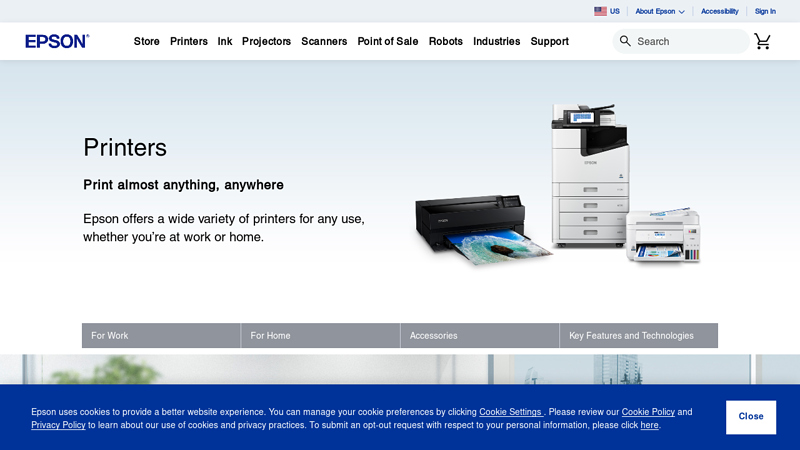Switch to the For Work tab
The height and width of the screenshot is (450, 800).
pos(161,335)
